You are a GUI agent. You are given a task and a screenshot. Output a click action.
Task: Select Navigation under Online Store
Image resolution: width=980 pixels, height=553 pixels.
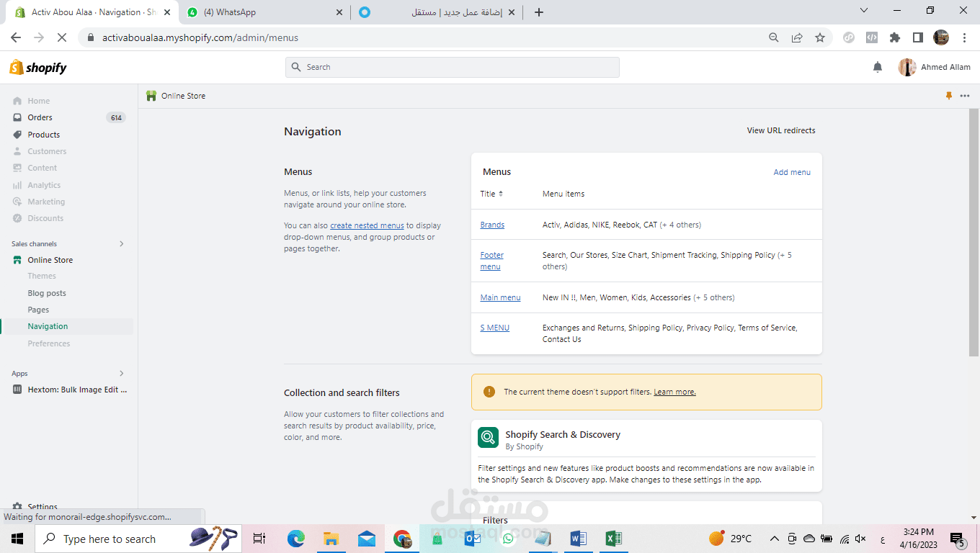pos(48,326)
